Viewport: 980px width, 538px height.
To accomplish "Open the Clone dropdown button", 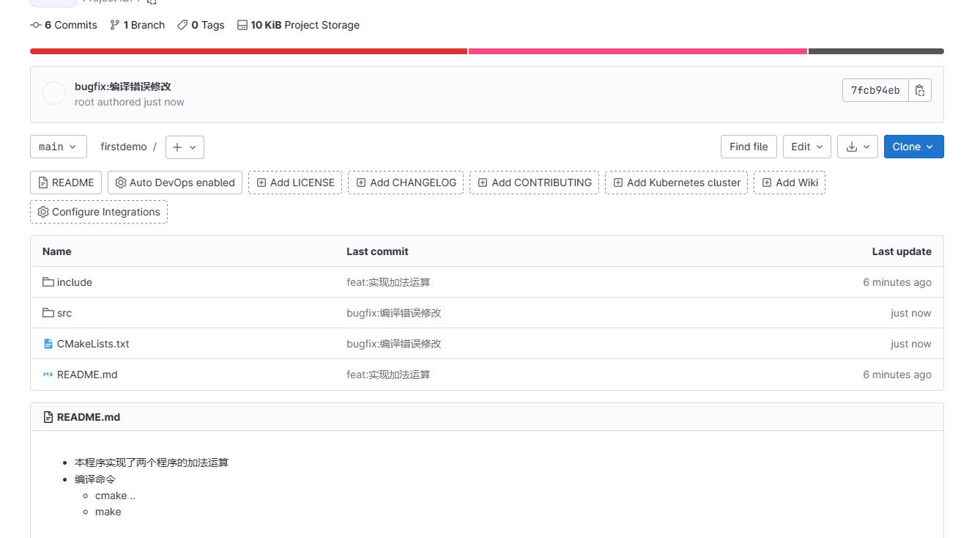I will 913,147.
